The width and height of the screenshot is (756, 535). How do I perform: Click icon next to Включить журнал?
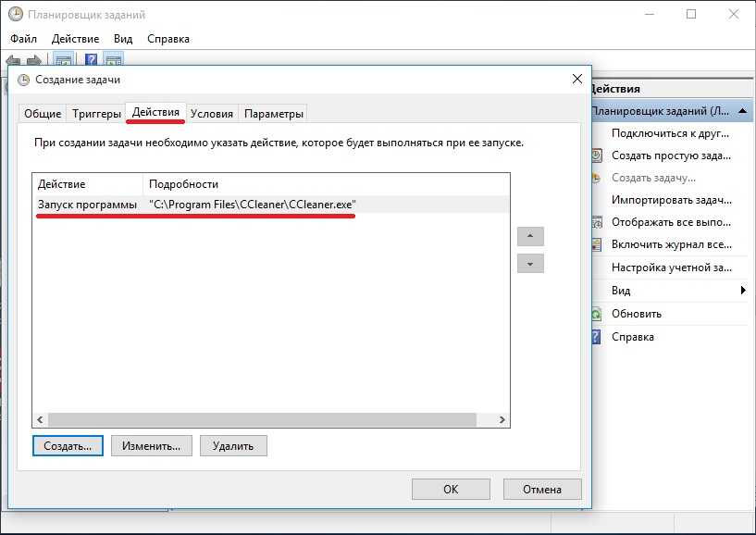tap(597, 244)
